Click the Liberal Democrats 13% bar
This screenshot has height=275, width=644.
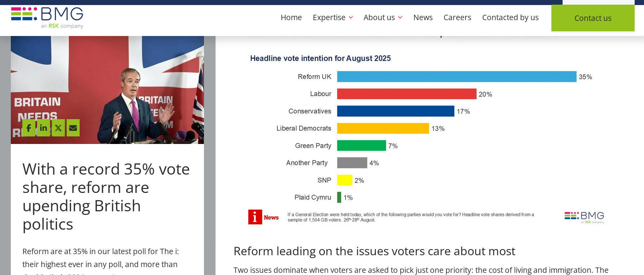[383, 129]
